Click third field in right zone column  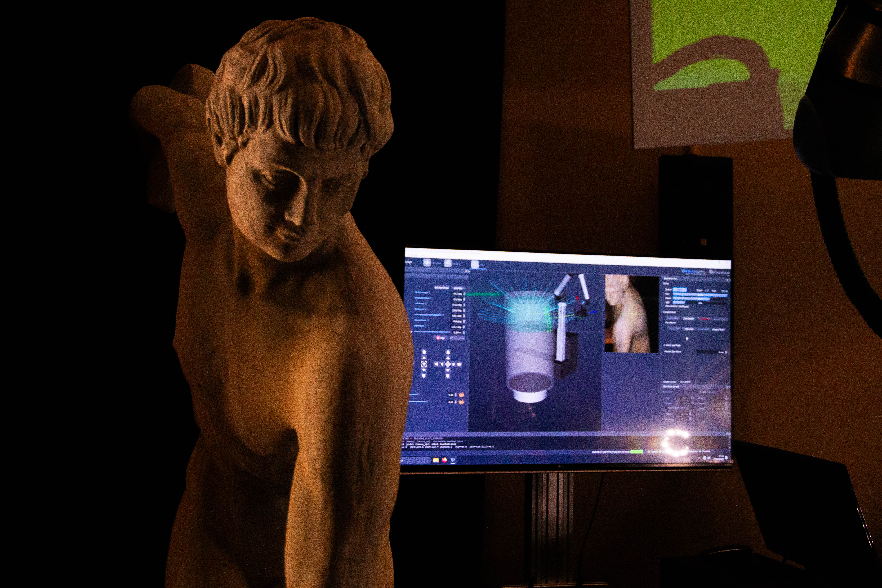pos(719,408)
